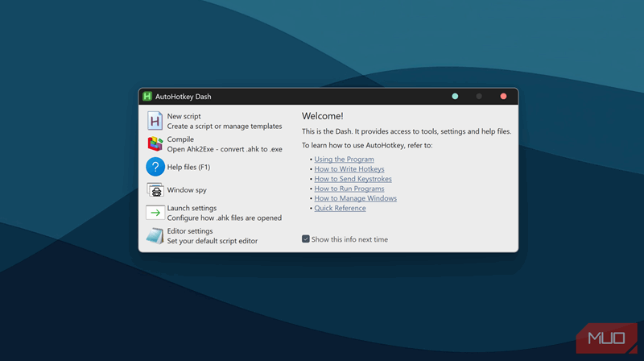The height and width of the screenshot is (361, 644).
Task: Visit the How to Manage Windows link
Action: coord(355,198)
